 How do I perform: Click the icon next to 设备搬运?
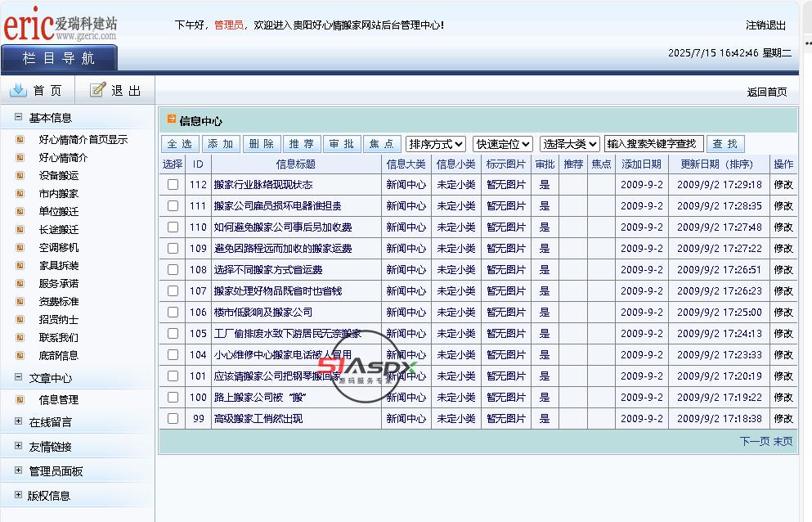20,175
